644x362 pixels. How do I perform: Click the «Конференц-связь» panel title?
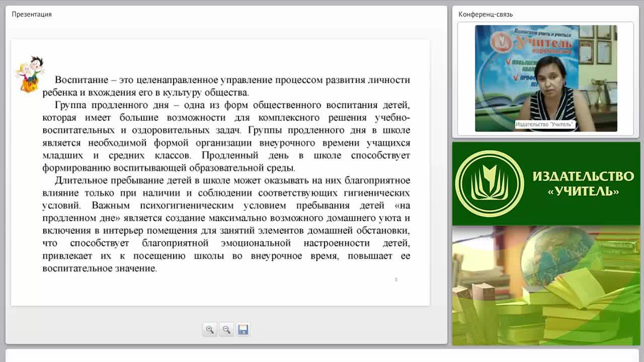(x=486, y=14)
